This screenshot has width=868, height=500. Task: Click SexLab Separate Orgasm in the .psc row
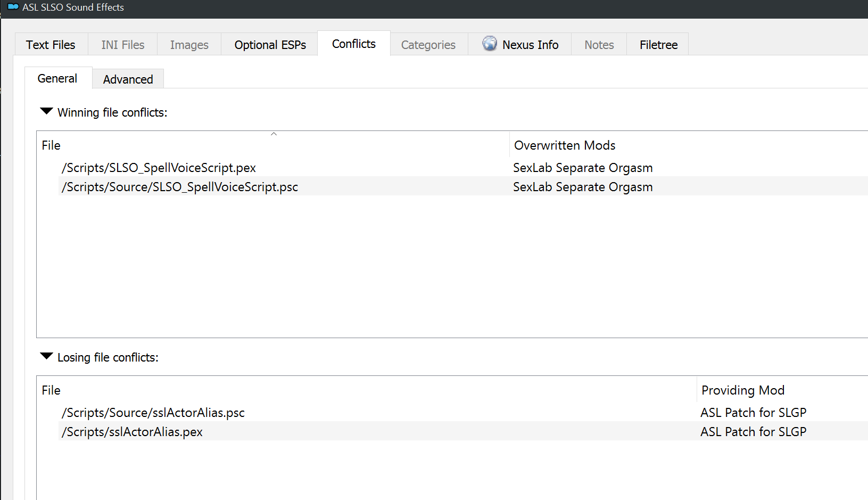tap(583, 187)
